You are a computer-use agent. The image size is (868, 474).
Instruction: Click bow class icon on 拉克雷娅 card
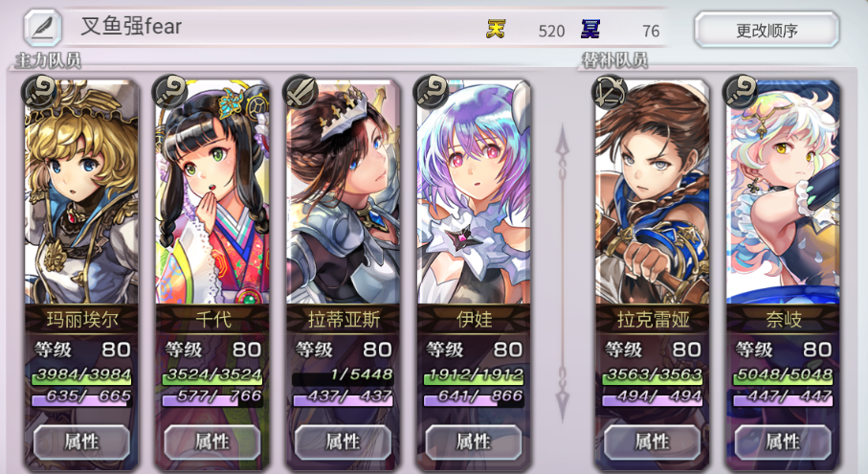click(x=610, y=91)
